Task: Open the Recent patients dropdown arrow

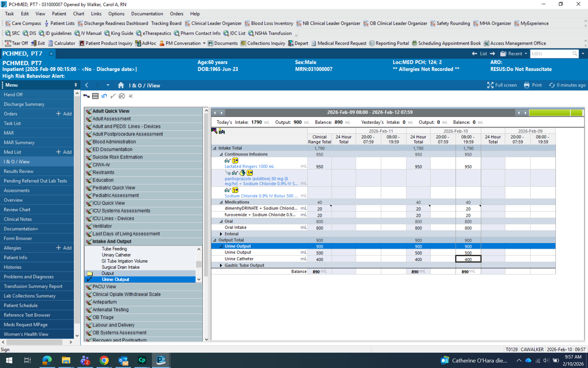Action: click(526, 54)
